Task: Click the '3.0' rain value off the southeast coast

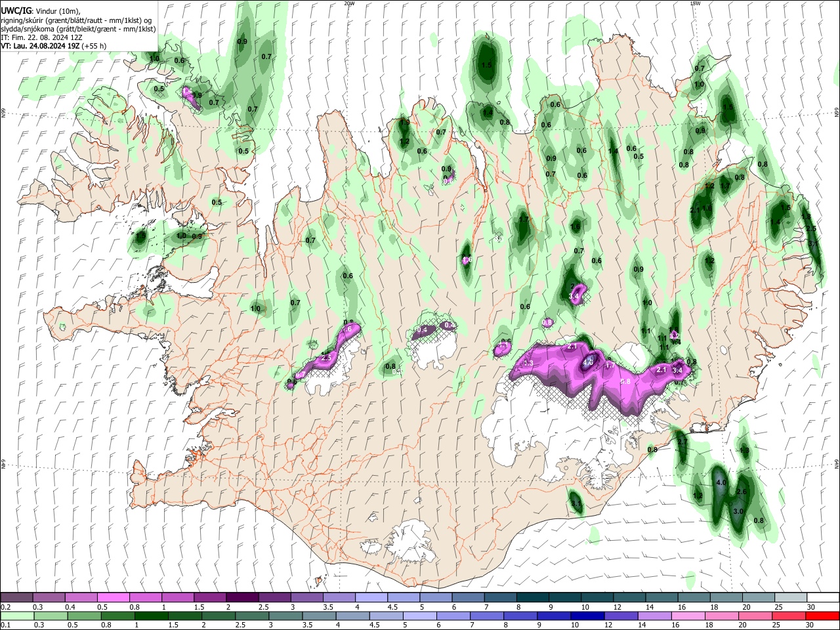Action: (738, 511)
